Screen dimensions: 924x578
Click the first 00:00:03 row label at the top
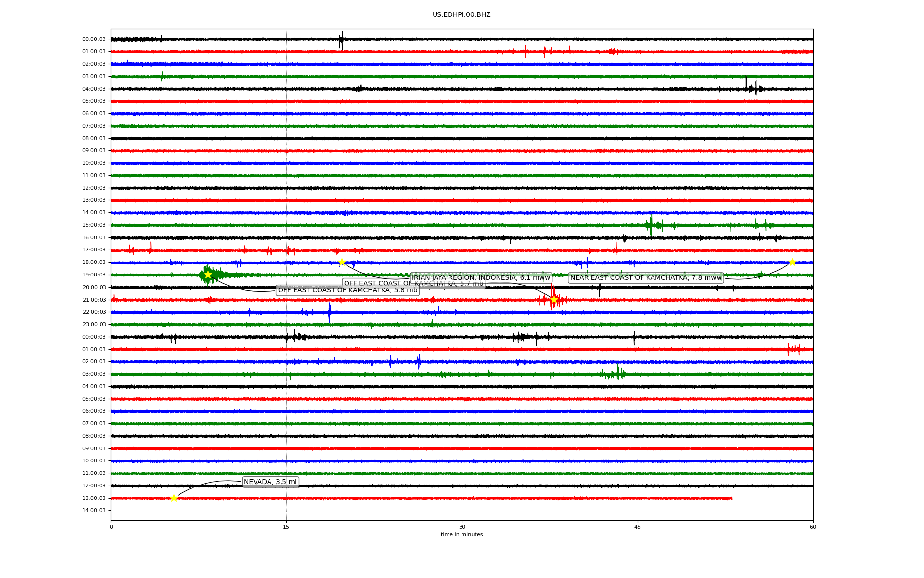tap(94, 39)
